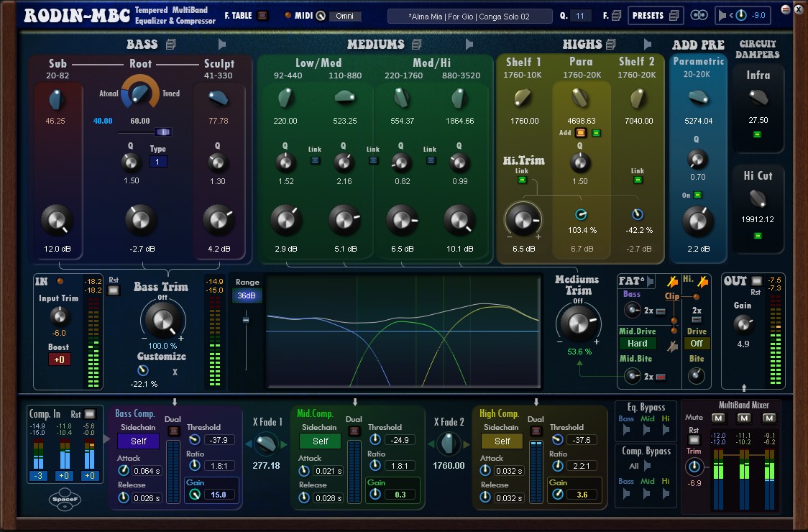
Task: Toggle the Hi.Trim Link switch
Action: point(522,180)
